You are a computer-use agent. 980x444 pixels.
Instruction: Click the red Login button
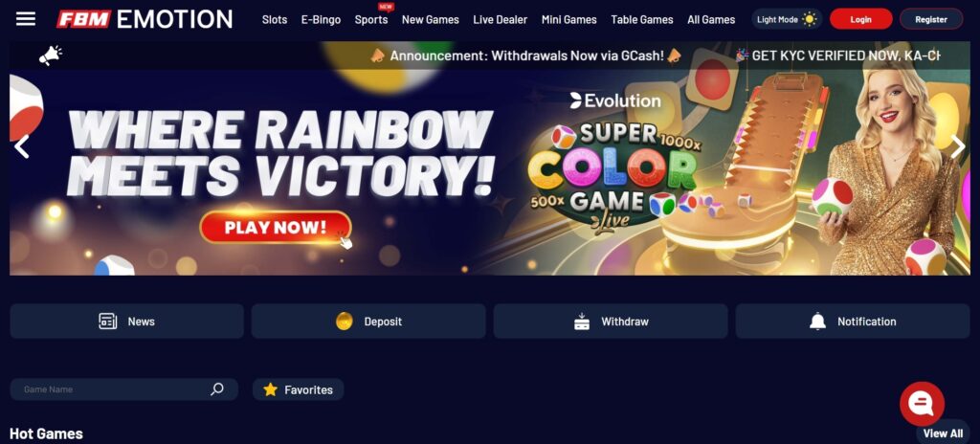[x=860, y=19]
